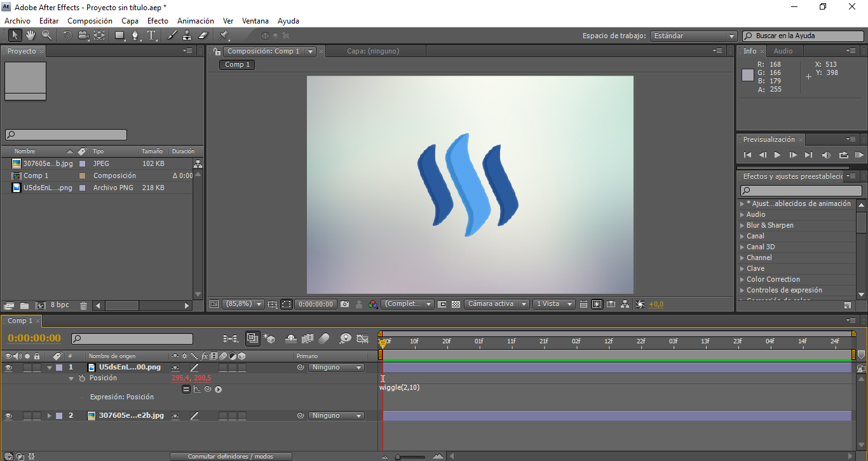Screen dimensions: 868x461
Task: Toggle the enable expression equals button
Action: point(186,389)
